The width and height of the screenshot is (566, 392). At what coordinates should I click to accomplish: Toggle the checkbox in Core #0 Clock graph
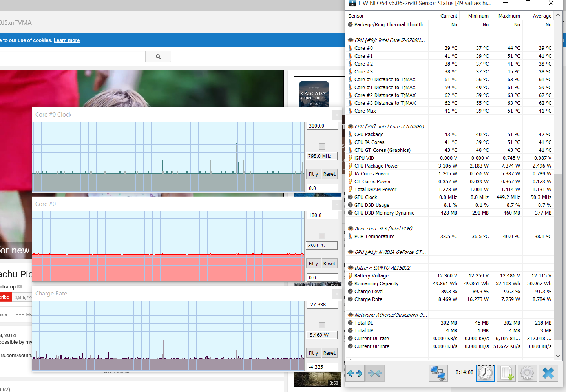(322, 146)
